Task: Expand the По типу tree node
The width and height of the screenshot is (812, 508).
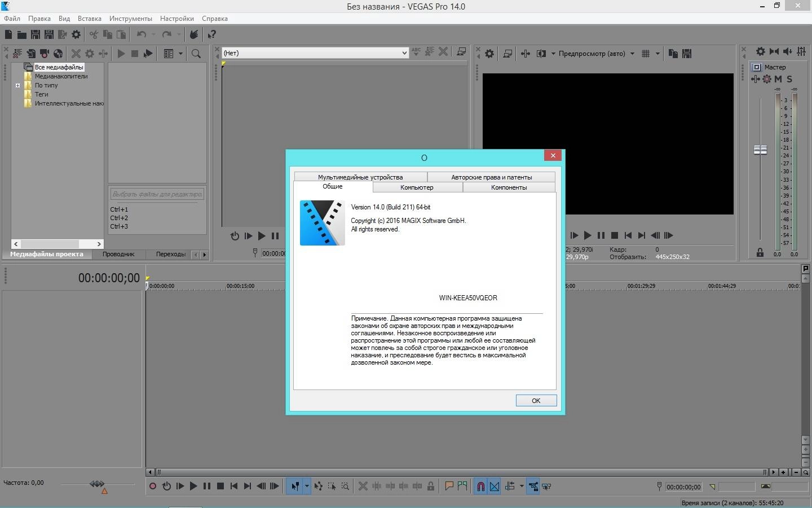Action: pyautogui.click(x=17, y=86)
